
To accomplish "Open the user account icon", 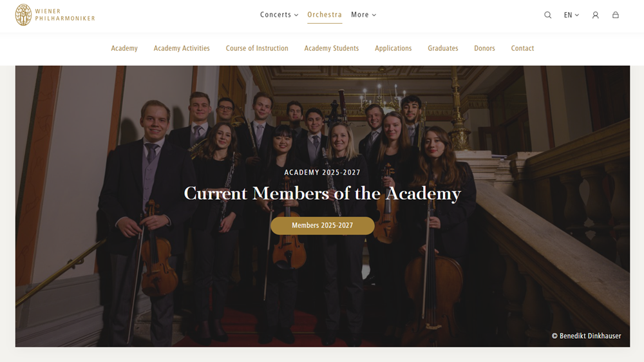I will point(595,15).
